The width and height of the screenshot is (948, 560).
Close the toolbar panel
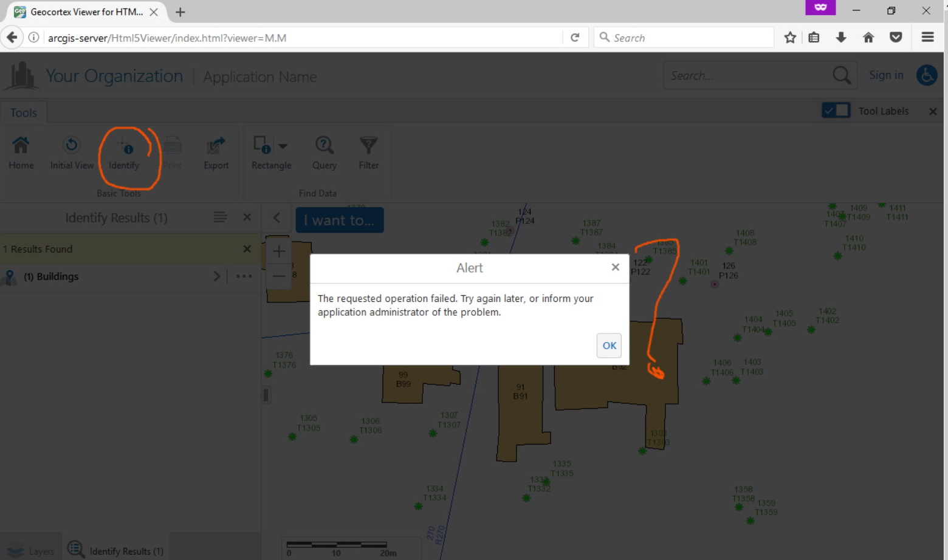coord(933,111)
